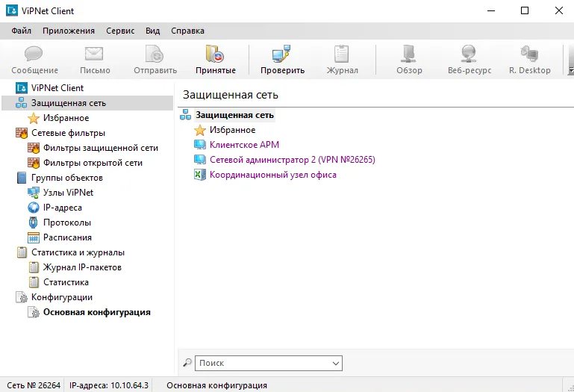Image resolution: width=574 pixels, height=392 pixels.
Task: Open the Справка menu
Action: pos(187,31)
